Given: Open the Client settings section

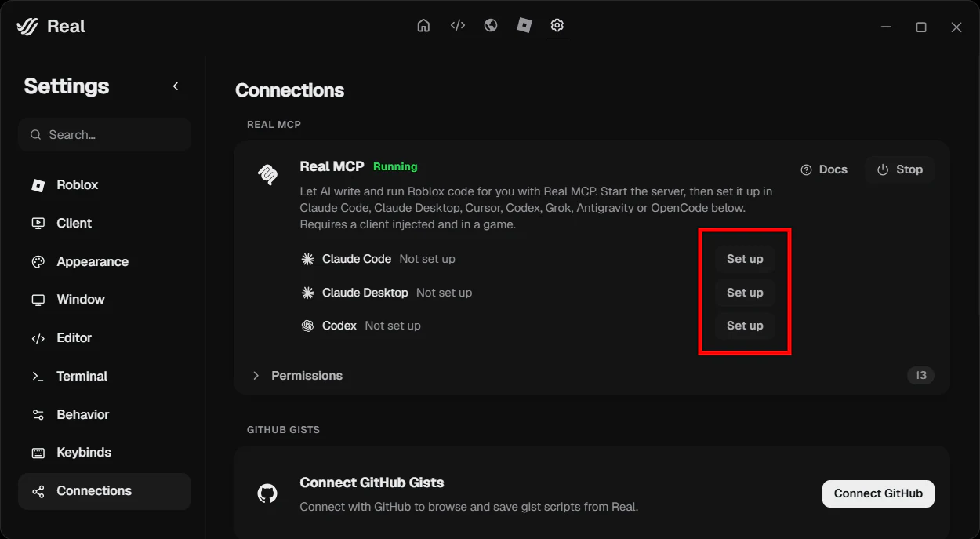Looking at the screenshot, I should pyautogui.click(x=104, y=224).
